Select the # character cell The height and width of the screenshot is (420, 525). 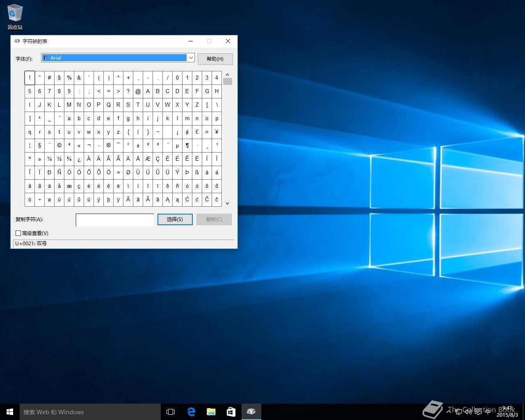(x=49, y=78)
